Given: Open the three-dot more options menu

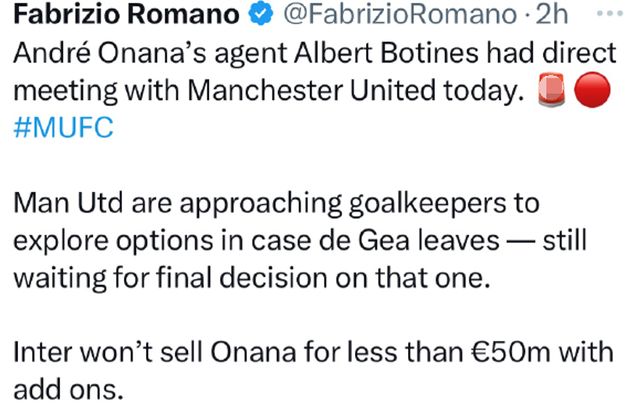Looking at the screenshot, I should coord(609,13).
